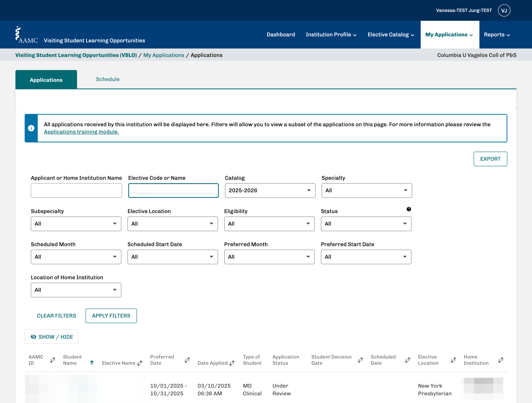
Task: Sort by Student Decision Date arrows
Action: tap(360, 360)
